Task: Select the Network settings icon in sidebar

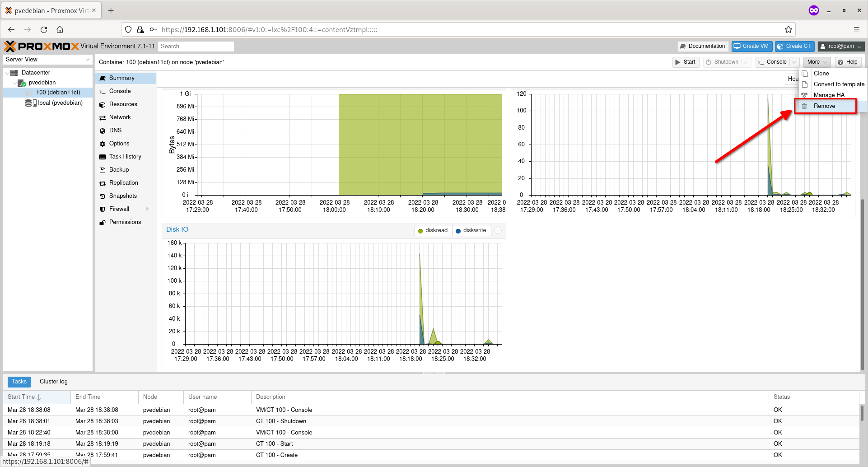Action: 103,117
